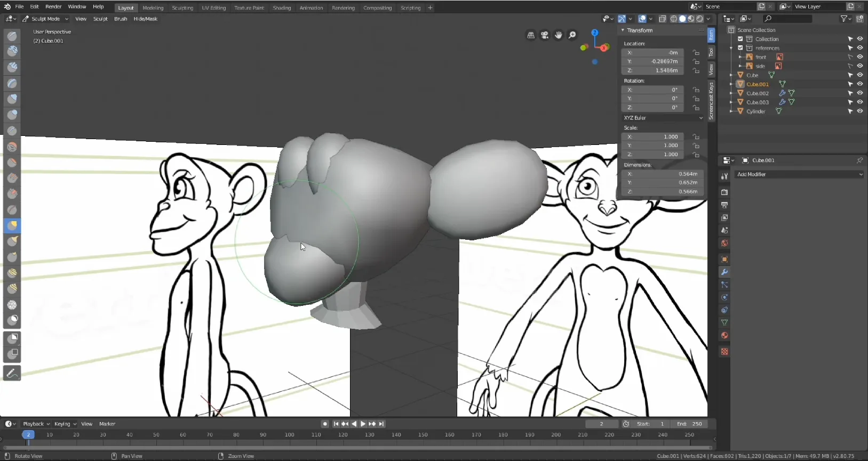Toggle viewport gizmos display

[x=622, y=19]
